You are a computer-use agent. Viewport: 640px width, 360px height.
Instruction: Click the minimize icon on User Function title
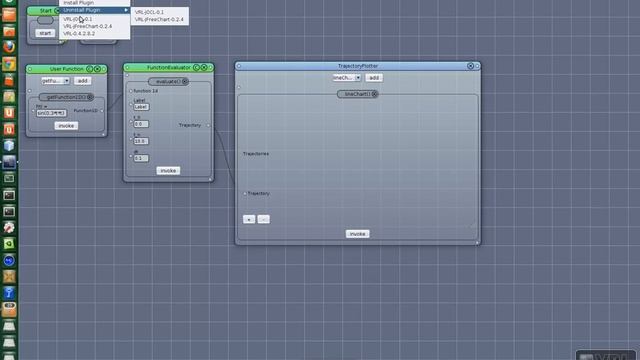point(89,69)
